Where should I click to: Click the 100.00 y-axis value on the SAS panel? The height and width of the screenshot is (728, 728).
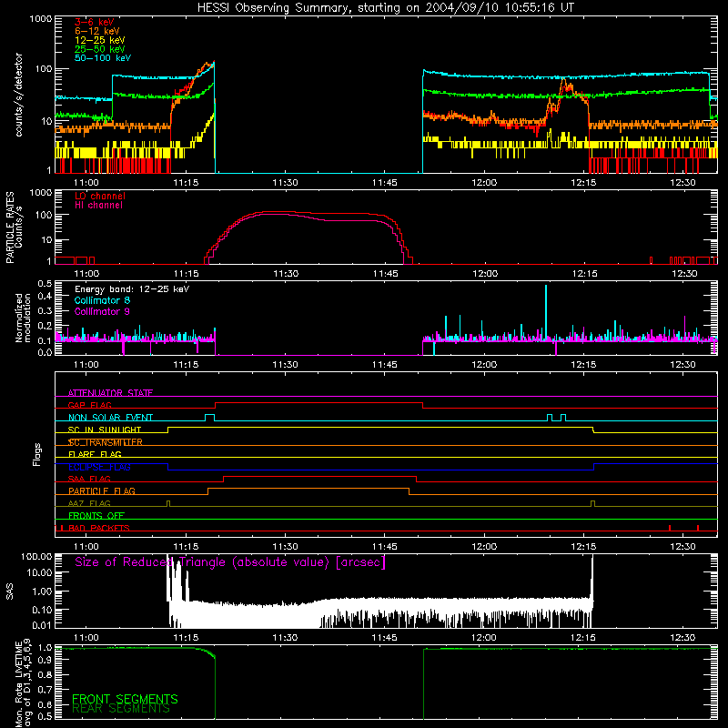(x=36, y=556)
